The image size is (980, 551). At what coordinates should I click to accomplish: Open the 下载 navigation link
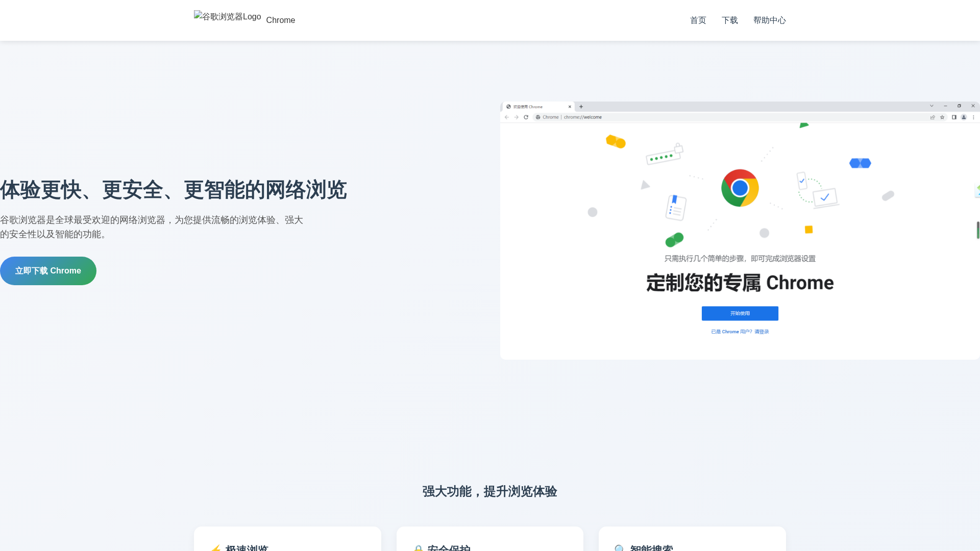point(729,20)
